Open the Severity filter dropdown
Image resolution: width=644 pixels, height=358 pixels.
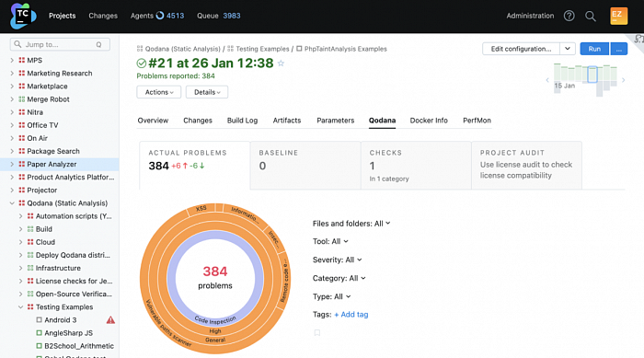pos(338,260)
